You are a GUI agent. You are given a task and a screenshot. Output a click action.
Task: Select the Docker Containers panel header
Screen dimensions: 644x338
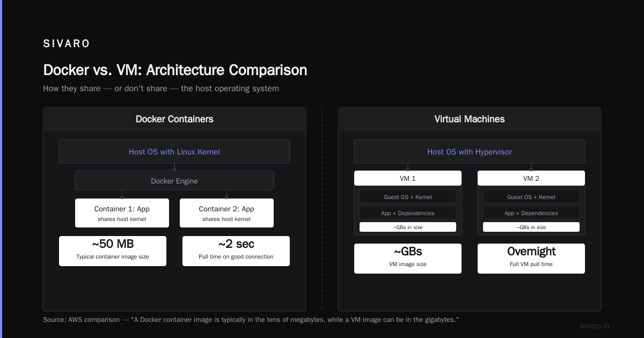click(x=174, y=119)
